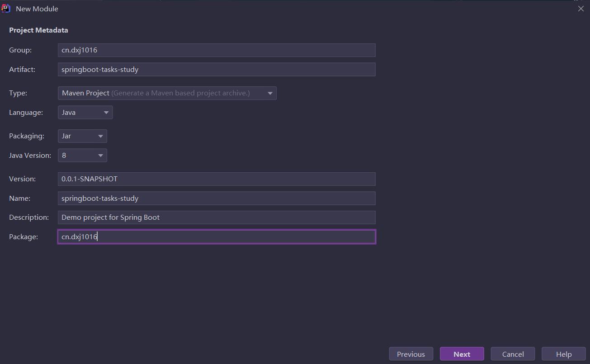
Task: Click the Project Metadata heading
Action: point(38,30)
